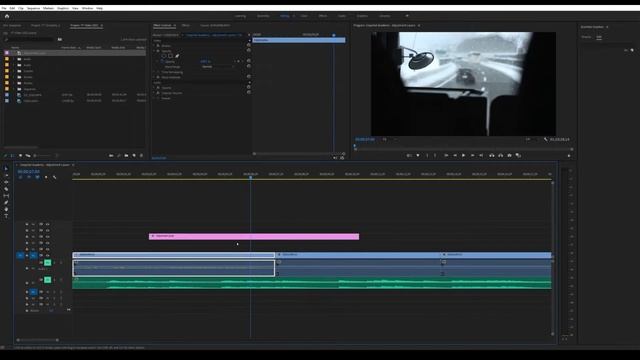The width and height of the screenshot is (640, 360).
Task: Toggle lock on track A3
Action: pyautogui.click(x=27, y=292)
